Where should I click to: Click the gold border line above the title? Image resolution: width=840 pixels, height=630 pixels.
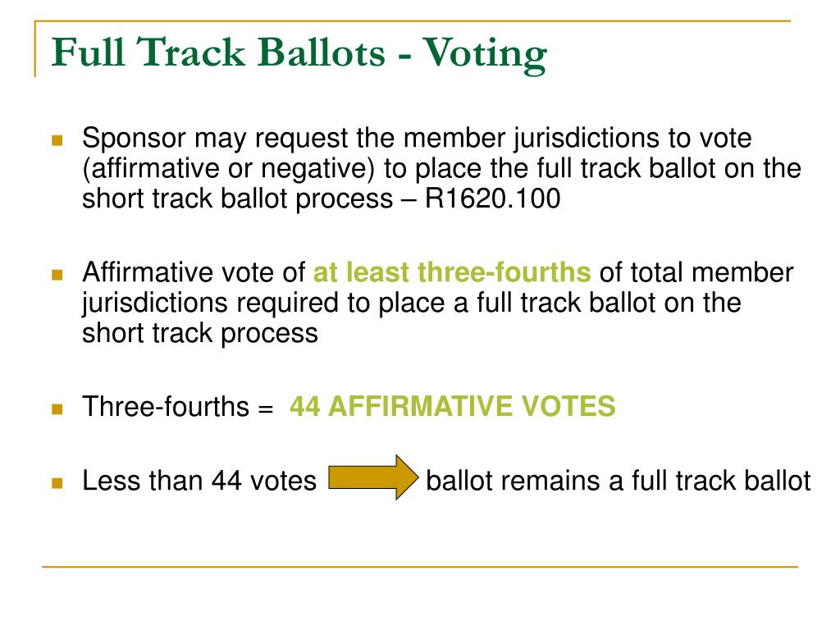click(413, 21)
